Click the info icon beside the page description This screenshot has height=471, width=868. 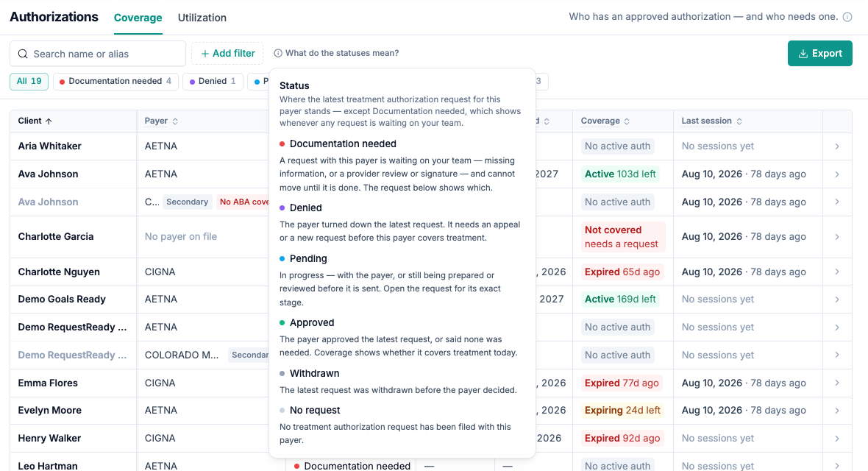tap(847, 17)
